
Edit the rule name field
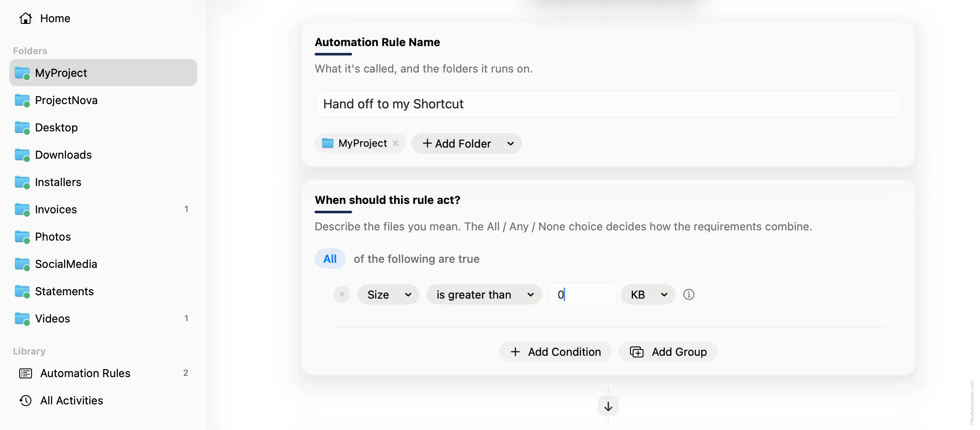[x=608, y=104]
